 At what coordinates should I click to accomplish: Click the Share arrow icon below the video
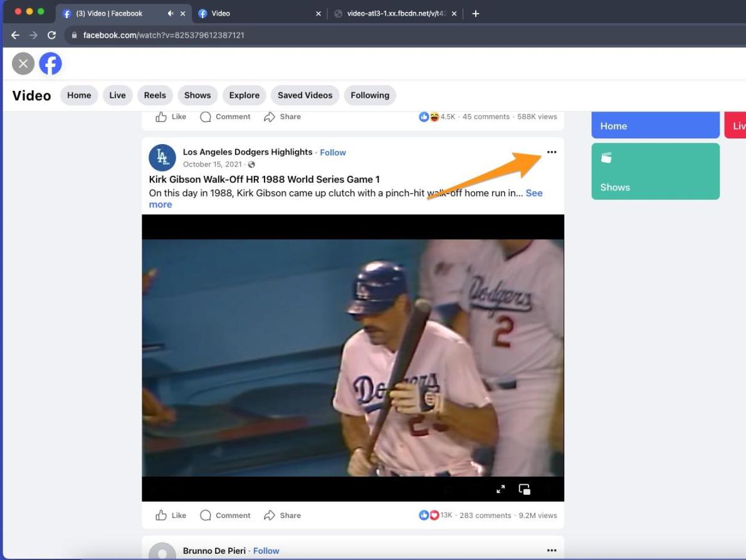tap(270, 515)
